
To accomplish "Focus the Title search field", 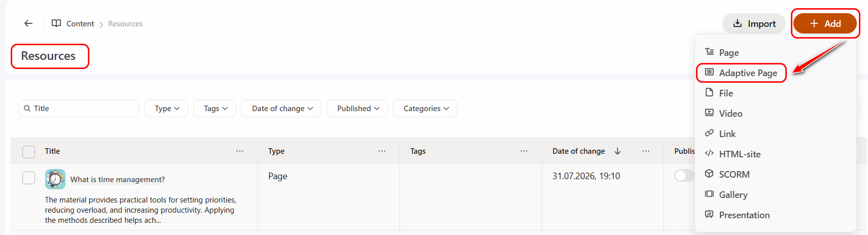I will 79,109.
